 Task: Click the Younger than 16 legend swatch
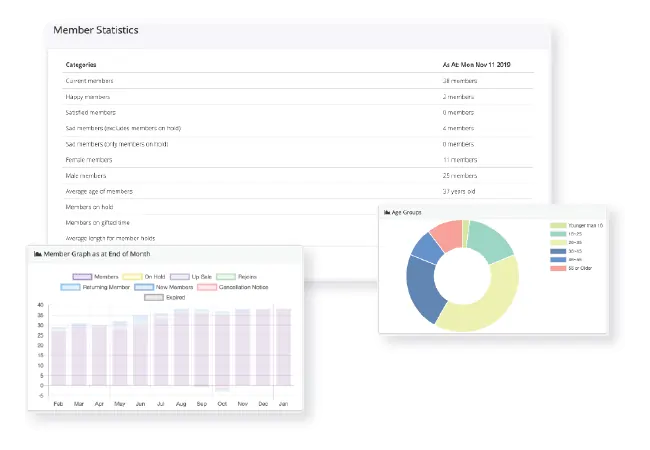point(557,227)
